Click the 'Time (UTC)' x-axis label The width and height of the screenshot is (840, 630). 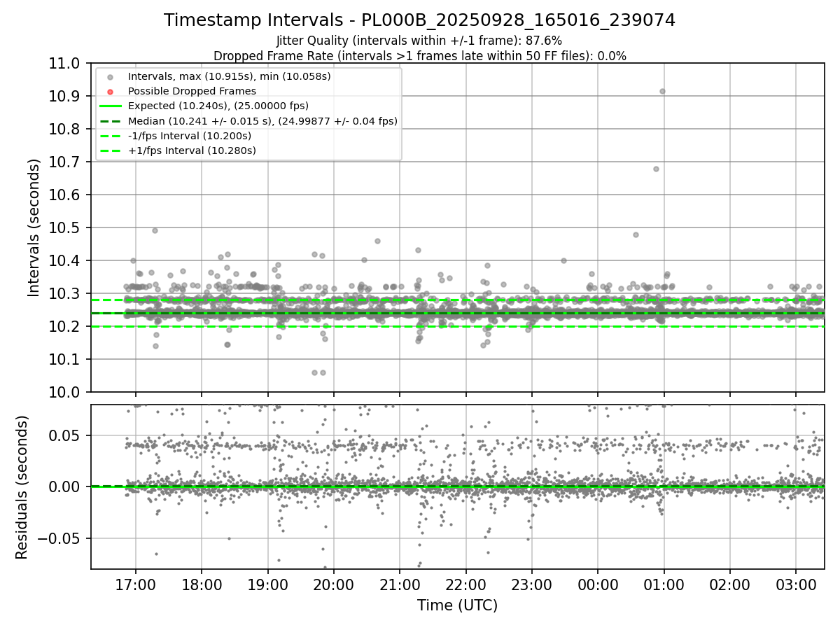tap(457, 605)
